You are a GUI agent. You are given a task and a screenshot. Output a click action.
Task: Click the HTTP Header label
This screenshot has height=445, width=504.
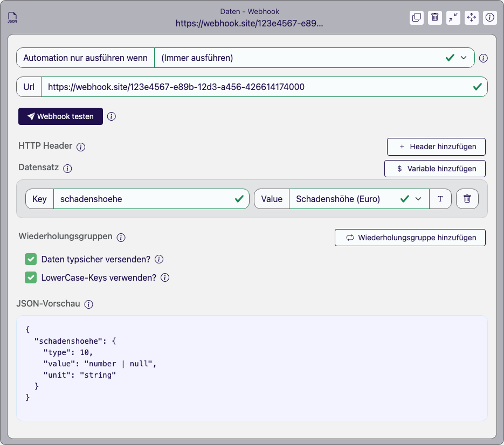(x=45, y=146)
